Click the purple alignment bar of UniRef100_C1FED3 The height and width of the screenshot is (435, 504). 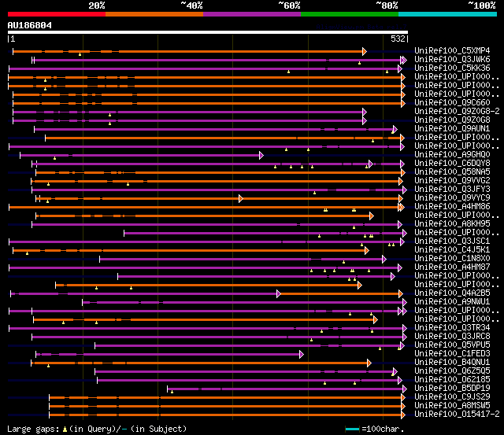tap(168, 355)
